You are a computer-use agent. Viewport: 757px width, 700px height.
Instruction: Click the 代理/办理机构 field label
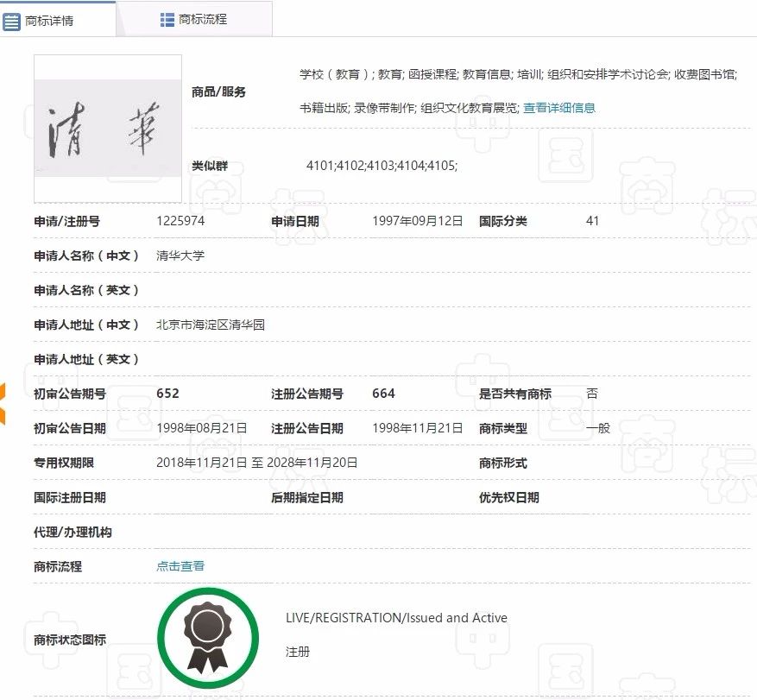click(x=73, y=532)
